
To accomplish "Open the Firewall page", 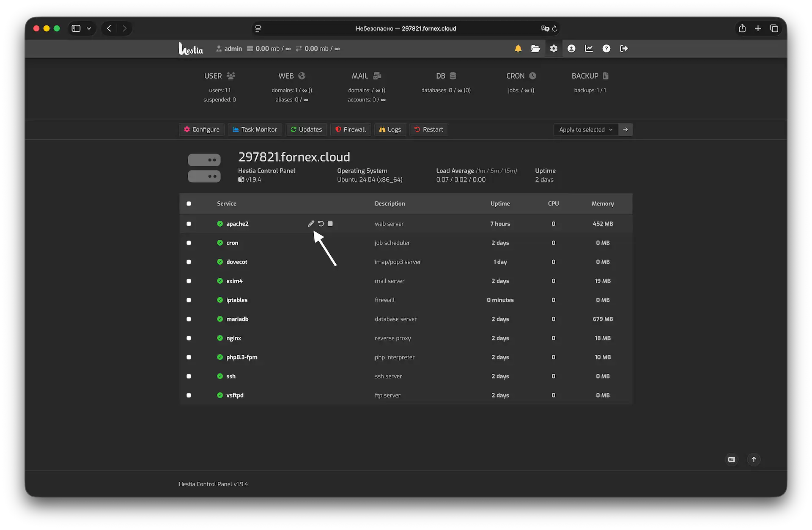I will pyautogui.click(x=351, y=129).
